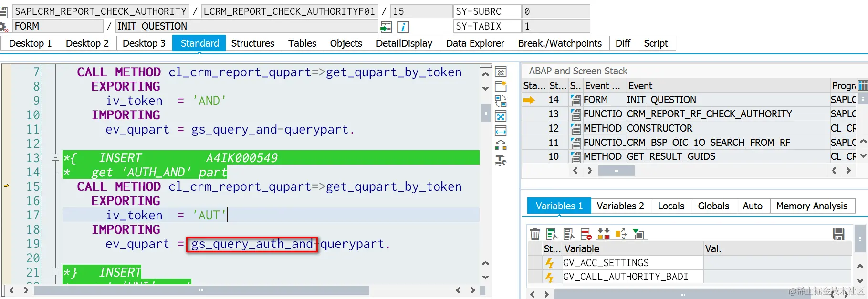Switch to the Tables tab
Viewport: 868px width, 299px height.
coord(302,43)
